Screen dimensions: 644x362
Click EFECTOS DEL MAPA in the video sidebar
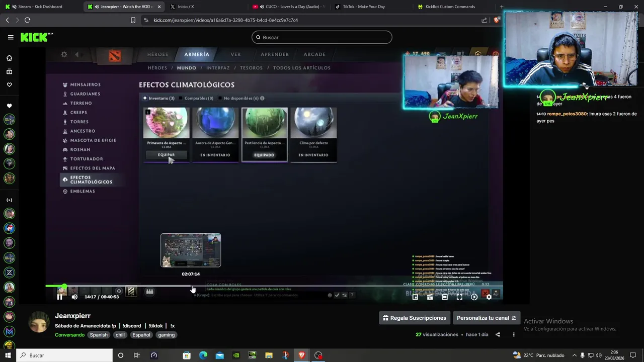[93, 168]
